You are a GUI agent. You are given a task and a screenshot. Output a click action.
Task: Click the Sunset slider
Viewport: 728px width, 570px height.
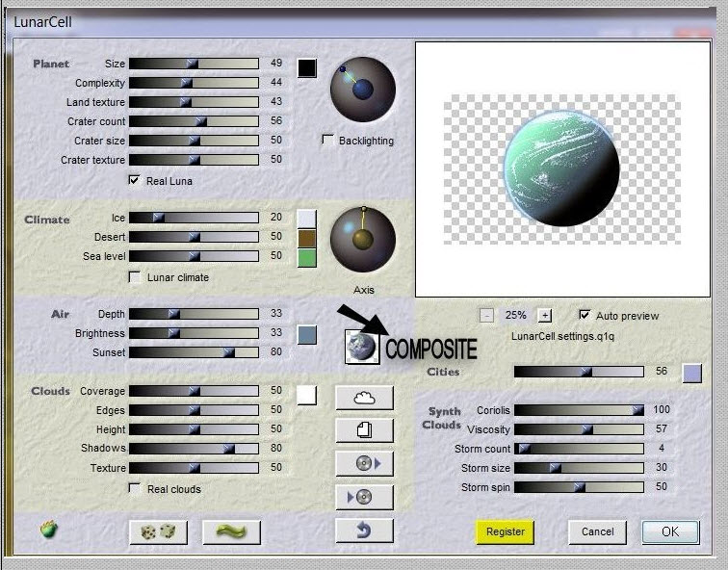click(194, 352)
